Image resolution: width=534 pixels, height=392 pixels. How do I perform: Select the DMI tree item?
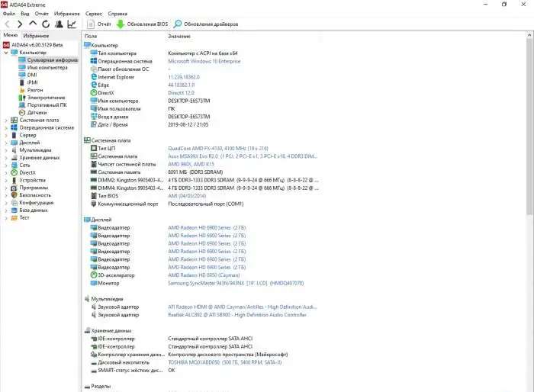[x=32, y=75]
